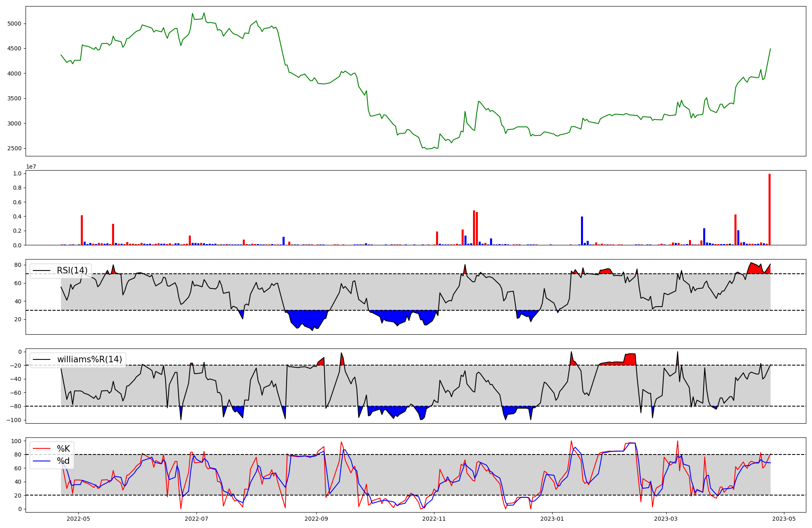The width and height of the screenshot is (812, 528).
Task: Click the 2022-11 x-axis date label
Action: click(x=434, y=519)
